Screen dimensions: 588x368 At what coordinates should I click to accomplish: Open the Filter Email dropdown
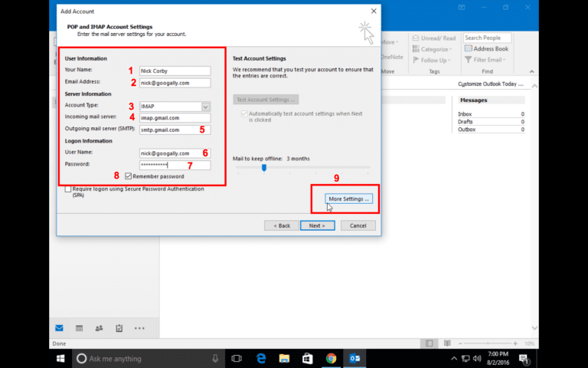click(485, 60)
